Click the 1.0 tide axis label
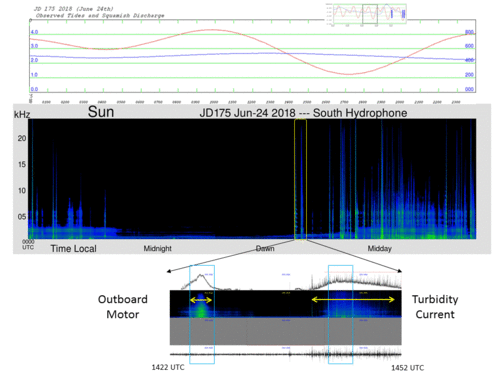Image resolution: width=500 pixels, height=375 pixels. (34, 75)
